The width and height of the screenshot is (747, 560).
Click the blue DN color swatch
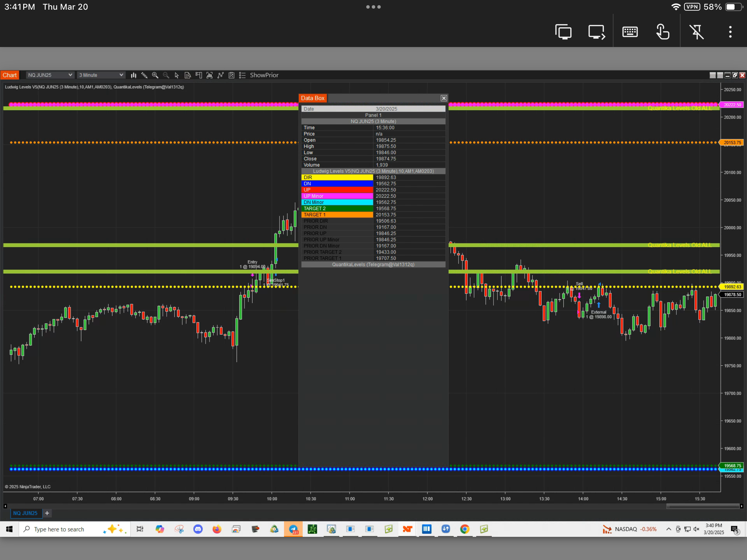click(337, 184)
